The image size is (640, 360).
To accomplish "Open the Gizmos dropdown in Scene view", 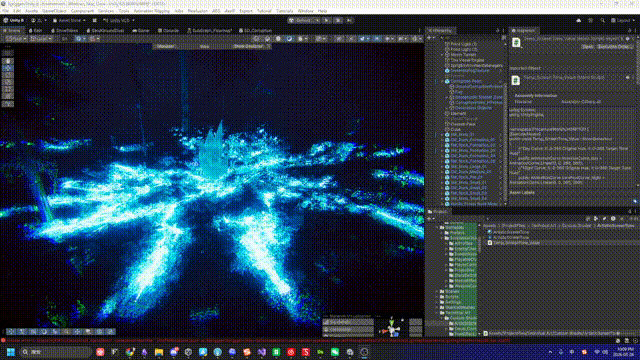I will pyautogui.click(x=416, y=39).
